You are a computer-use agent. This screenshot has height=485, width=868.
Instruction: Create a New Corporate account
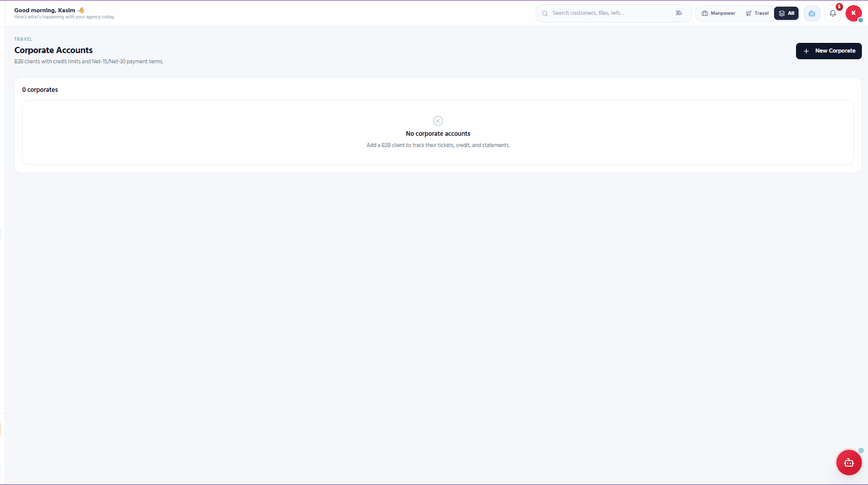(x=829, y=51)
